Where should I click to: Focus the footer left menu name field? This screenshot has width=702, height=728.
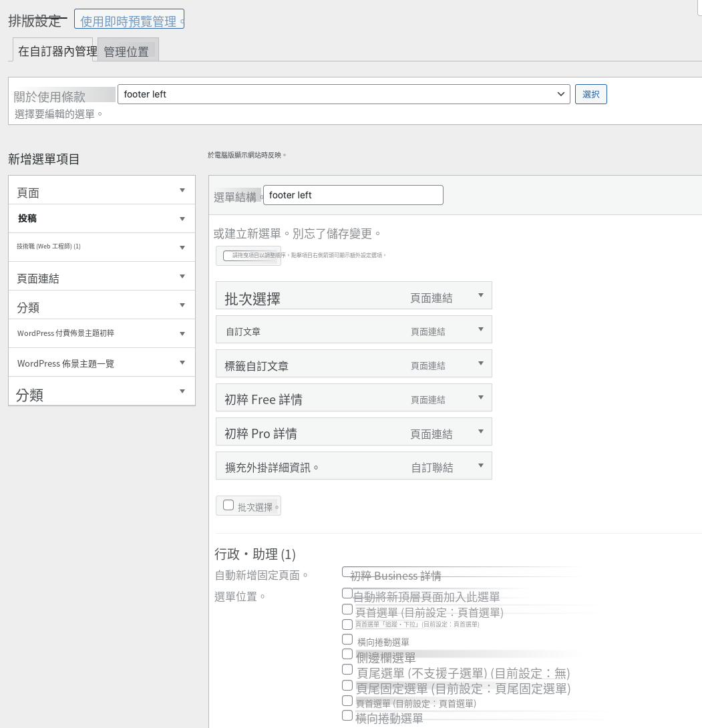coord(353,195)
